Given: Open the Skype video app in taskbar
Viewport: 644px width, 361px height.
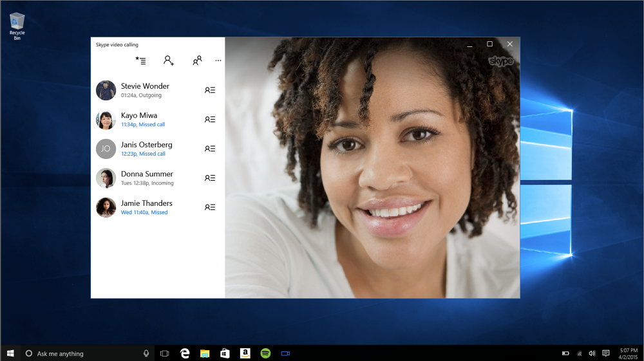Looking at the screenshot, I should coord(285,353).
